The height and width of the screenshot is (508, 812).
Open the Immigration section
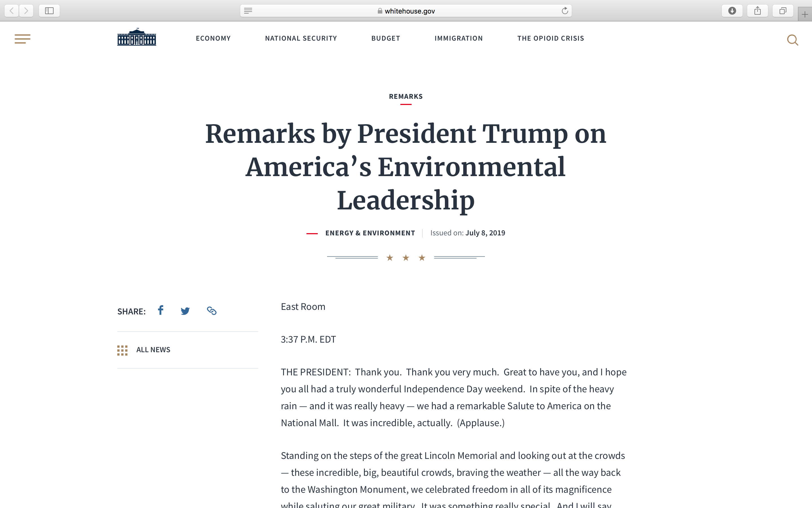click(459, 38)
